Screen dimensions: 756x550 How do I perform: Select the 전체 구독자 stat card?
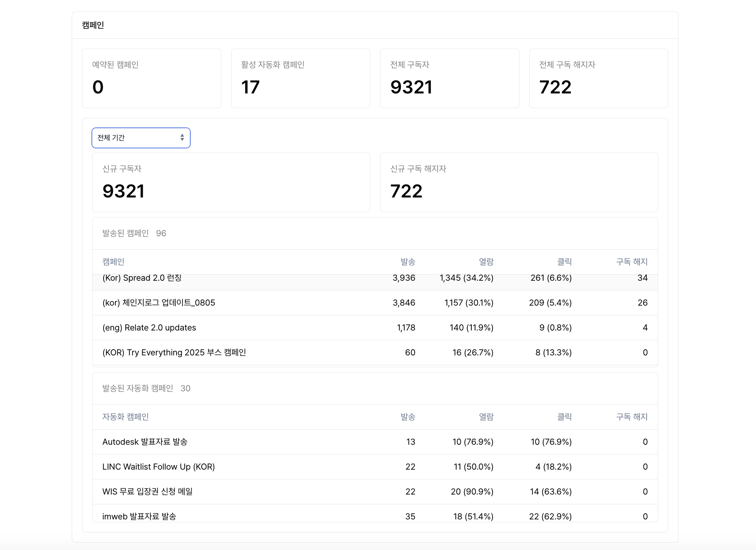click(450, 78)
